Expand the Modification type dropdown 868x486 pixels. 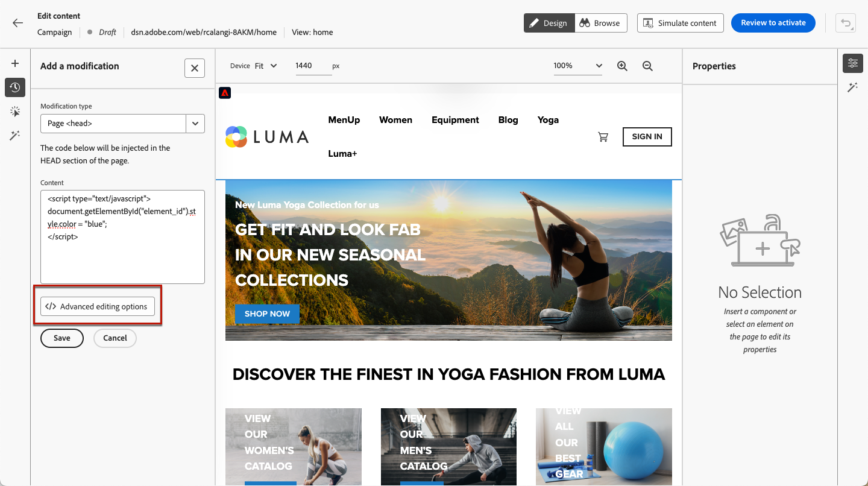122,123
